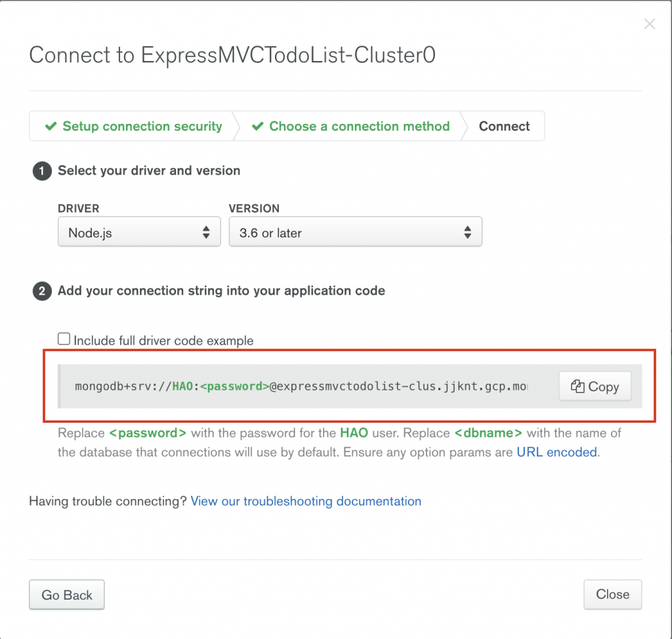Click the checkmark beside Choose a connection method
The image size is (672, 639).
(258, 127)
